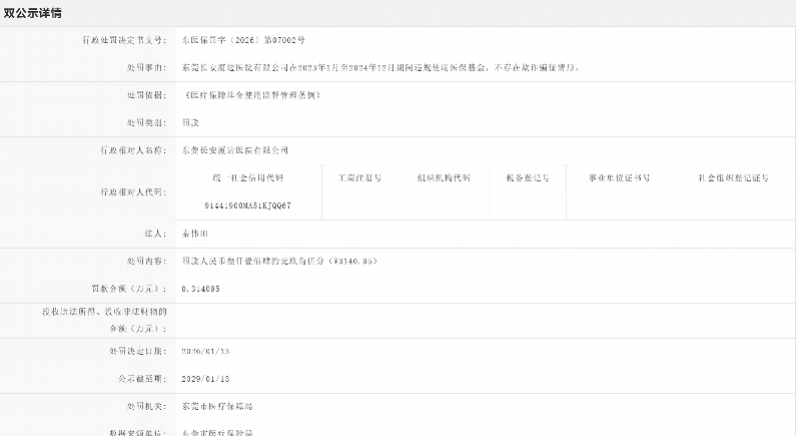
Task: Select the 处罚依据 label
Action: click(146, 95)
